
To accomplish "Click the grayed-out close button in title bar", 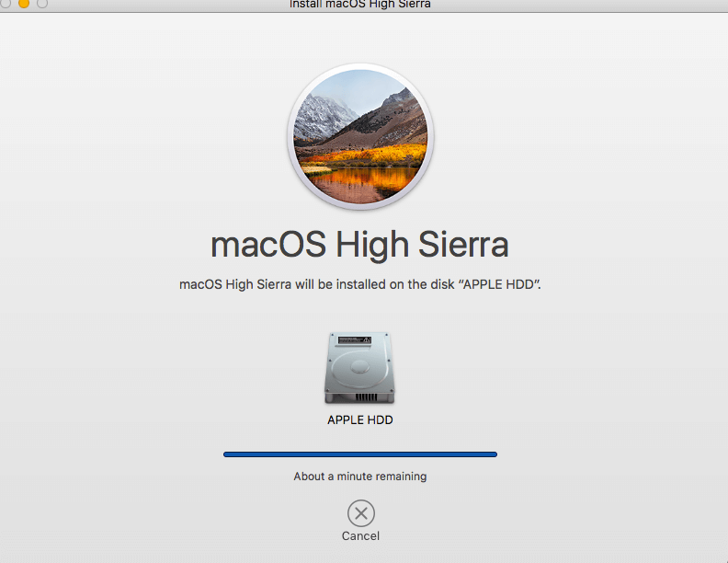I will (6, 4).
